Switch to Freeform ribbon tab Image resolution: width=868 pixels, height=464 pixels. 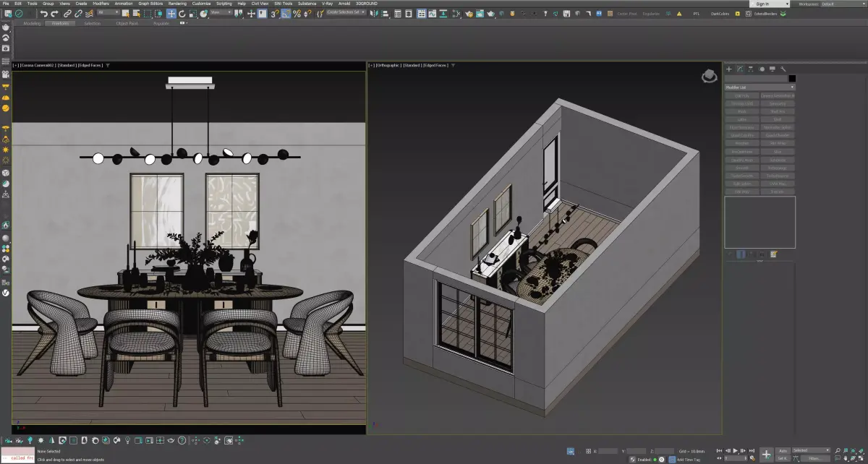[x=60, y=23]
